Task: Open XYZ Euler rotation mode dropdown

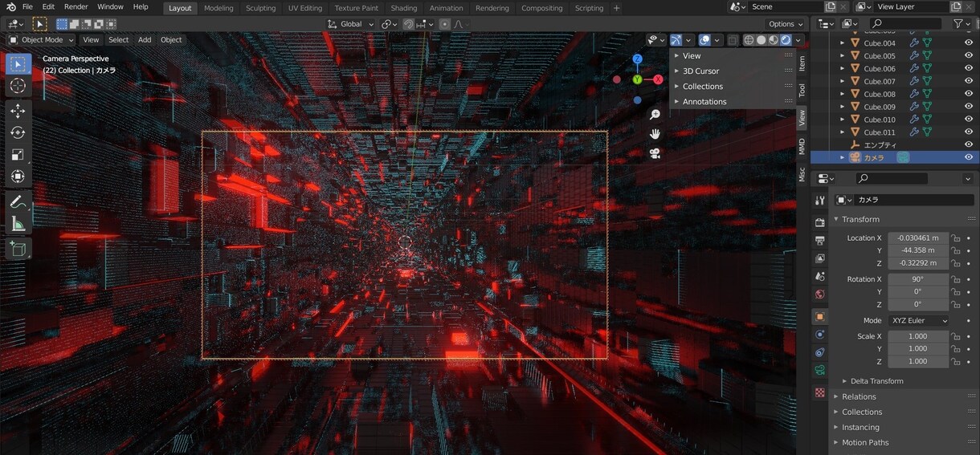Action: [x=918, y=321]
